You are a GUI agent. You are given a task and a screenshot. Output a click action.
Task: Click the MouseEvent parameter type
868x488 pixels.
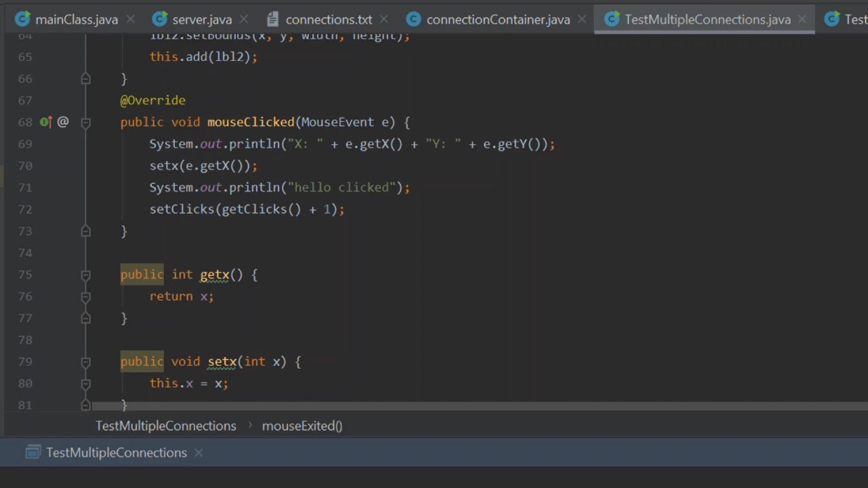pos(338,122)
